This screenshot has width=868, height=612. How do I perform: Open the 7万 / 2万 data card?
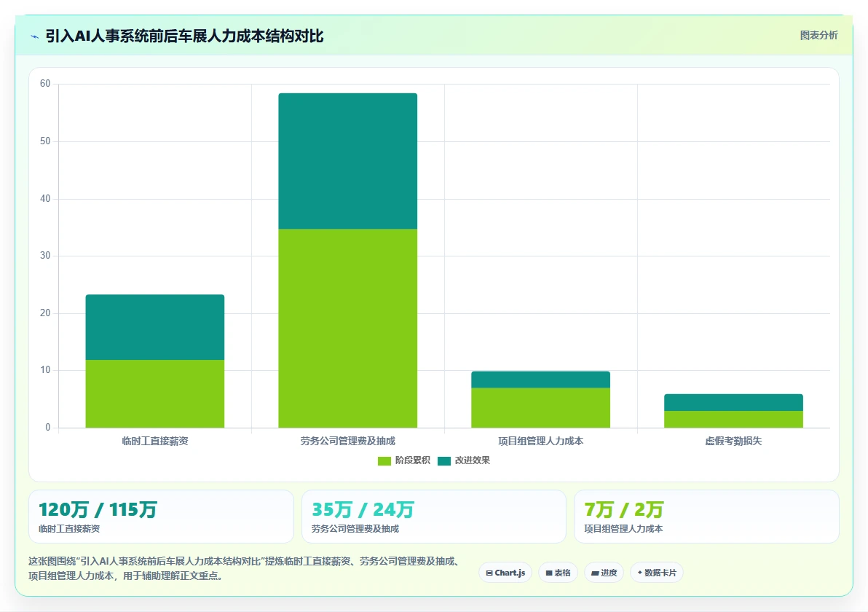pos(706,517)
